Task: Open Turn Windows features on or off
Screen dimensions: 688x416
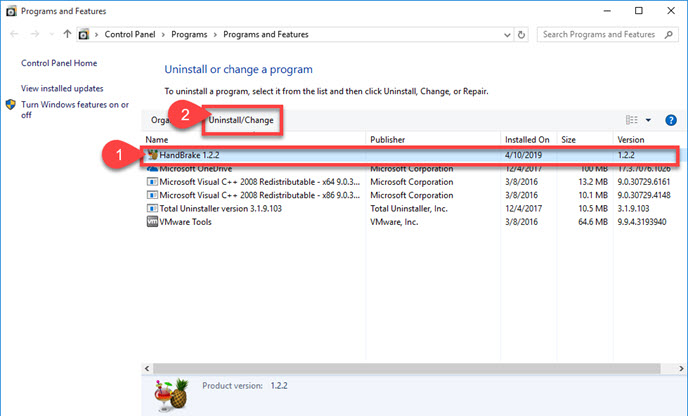Action: point(75,110)
